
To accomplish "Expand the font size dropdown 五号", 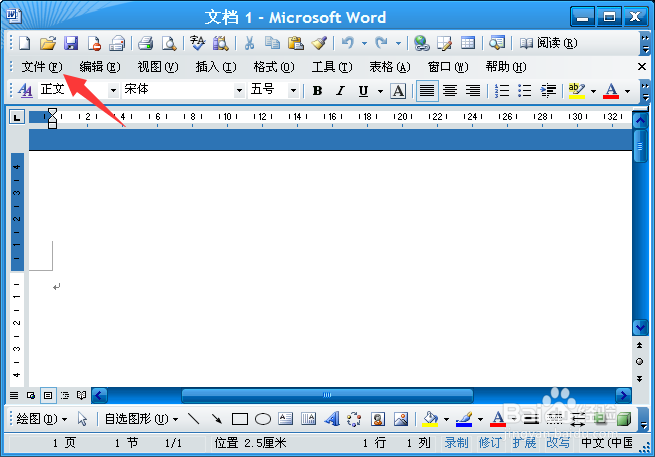I will 293,90.
